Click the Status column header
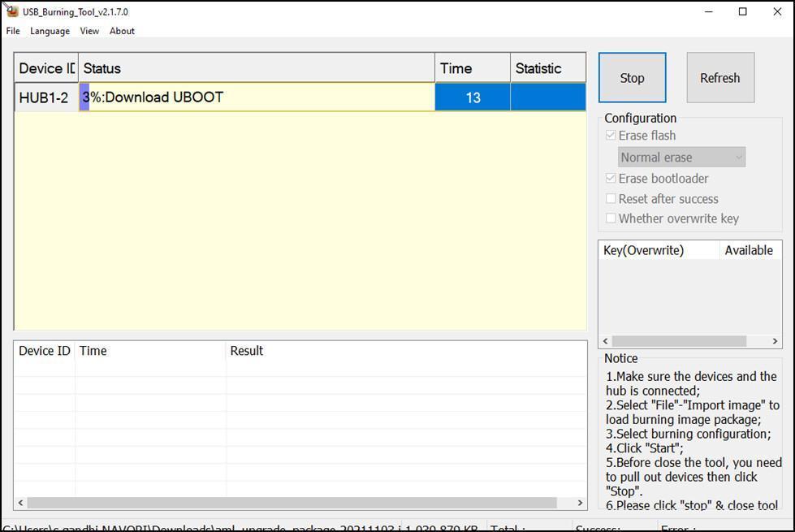Screen dimensions: 795x532 [257, 68]
